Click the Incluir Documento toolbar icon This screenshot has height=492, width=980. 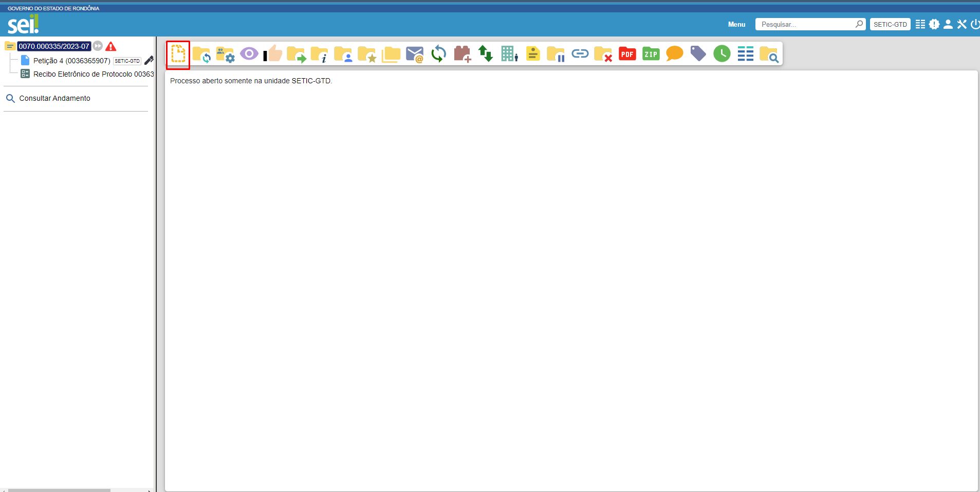[178, 54]
